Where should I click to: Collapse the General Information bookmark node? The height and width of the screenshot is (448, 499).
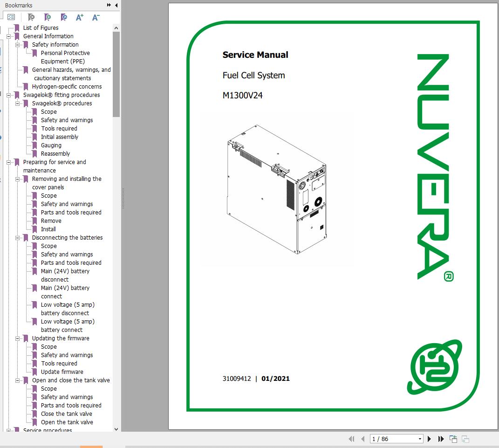(x=8, y=36)
